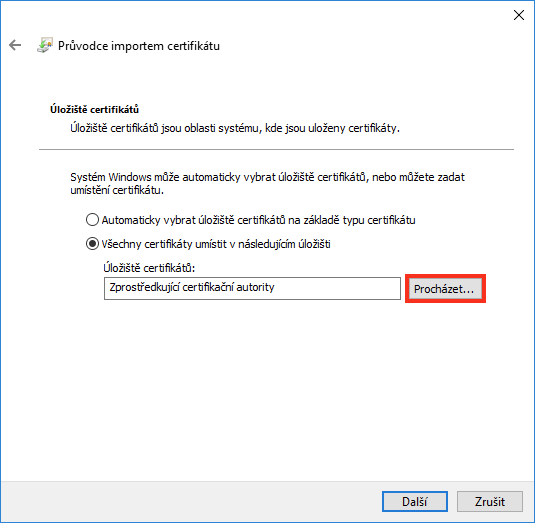Click the 'Systém Windows může automaticky vybrat' paragraph
This screenshot has width=535, height=523.
pyautogui.click(x=267, y=184)
